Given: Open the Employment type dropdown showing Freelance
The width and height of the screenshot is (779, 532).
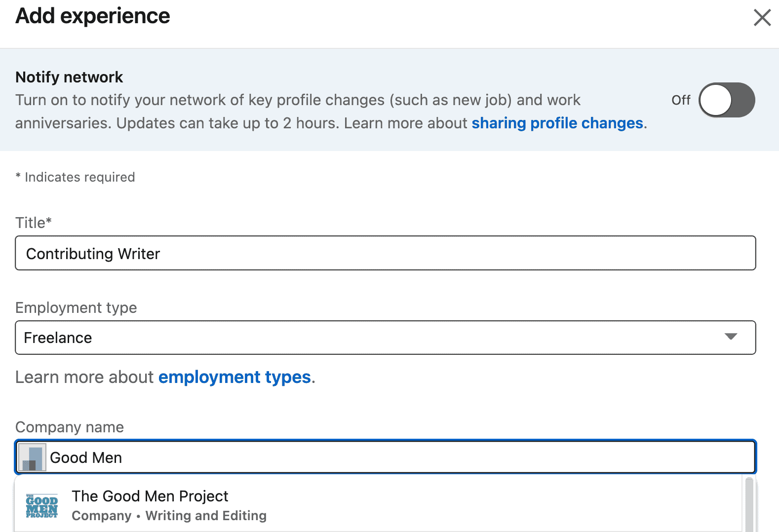Looking at the screenshot, I should [386, 338].
